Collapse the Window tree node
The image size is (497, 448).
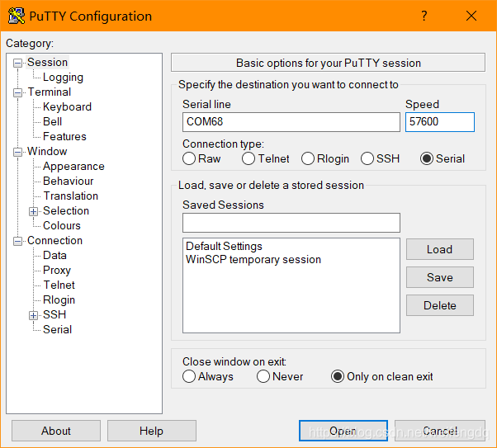click(18, 152)
